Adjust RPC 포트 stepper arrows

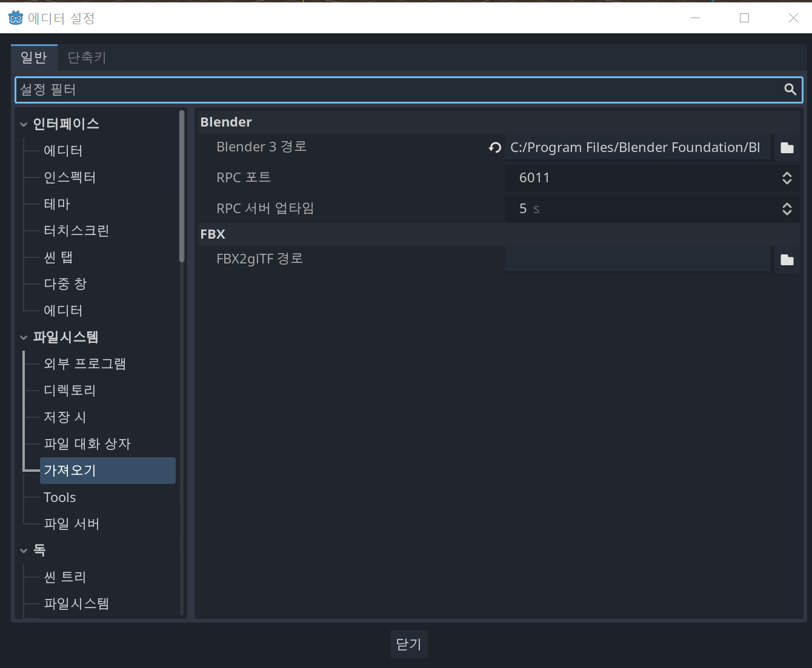tap(787, 178)
